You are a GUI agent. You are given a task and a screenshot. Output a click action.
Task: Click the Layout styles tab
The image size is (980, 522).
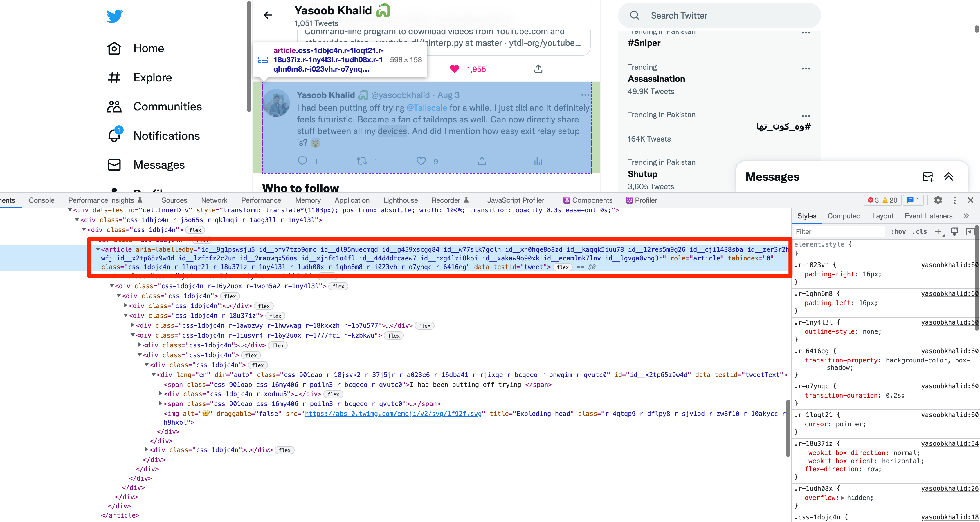pos(883,216)
